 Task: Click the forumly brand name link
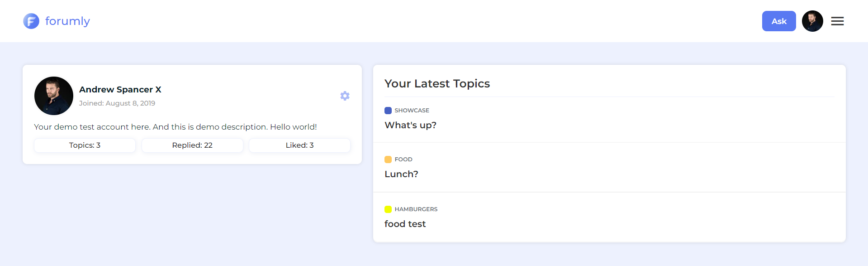pos(67,21)
